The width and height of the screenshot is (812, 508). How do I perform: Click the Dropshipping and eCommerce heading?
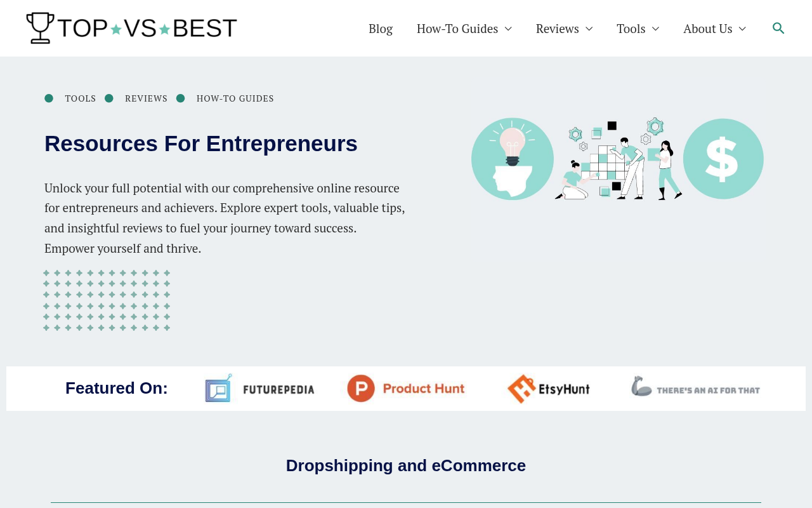tap(405, 465)
